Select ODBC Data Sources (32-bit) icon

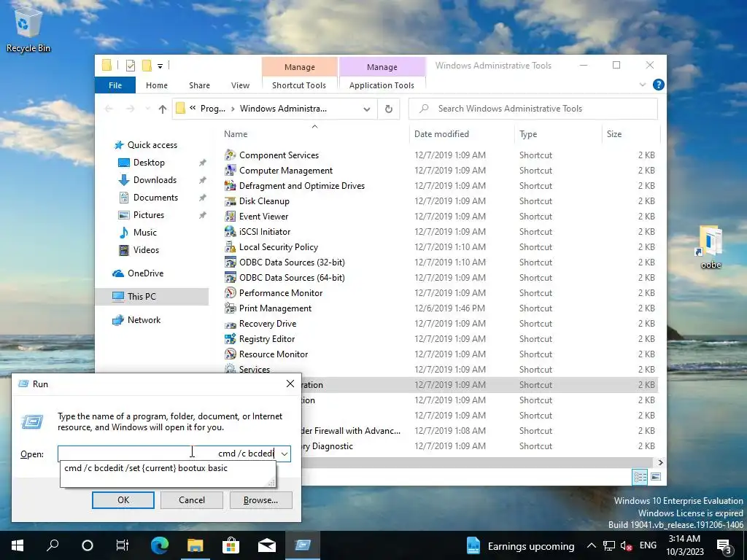230,262
